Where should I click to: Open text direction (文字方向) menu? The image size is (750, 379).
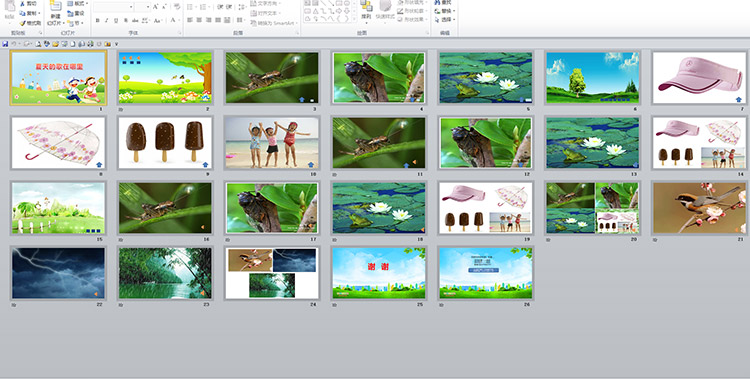[x=265, y=3]
